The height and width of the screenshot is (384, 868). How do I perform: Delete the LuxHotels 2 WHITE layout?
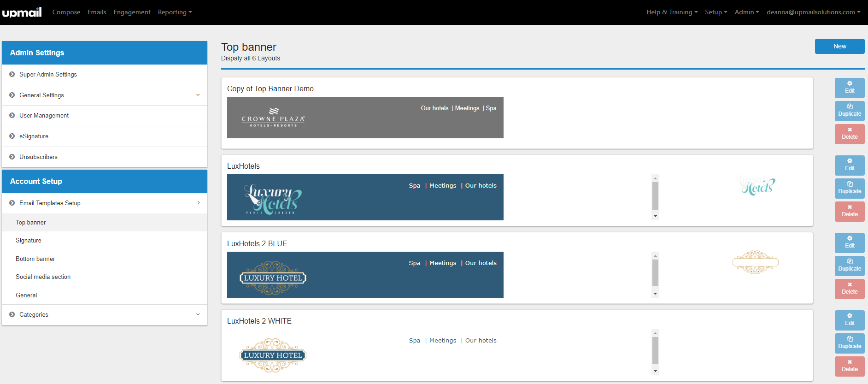click(850, 366)
